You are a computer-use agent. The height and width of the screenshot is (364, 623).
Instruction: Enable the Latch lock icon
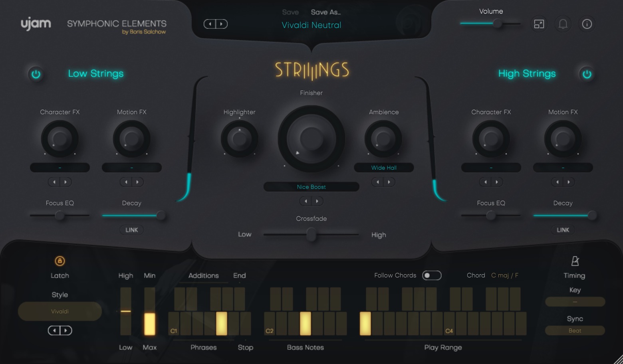[60, 261]
